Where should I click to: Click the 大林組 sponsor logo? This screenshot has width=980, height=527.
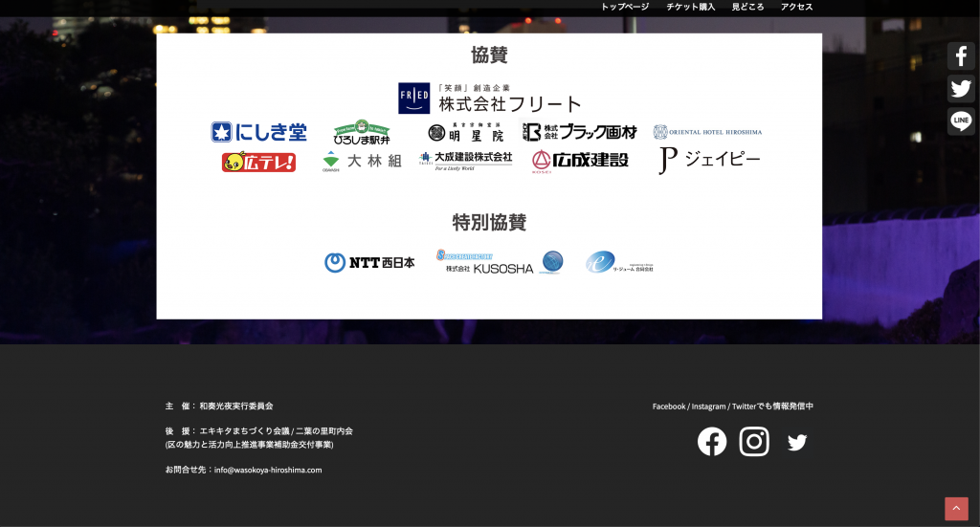362,161
